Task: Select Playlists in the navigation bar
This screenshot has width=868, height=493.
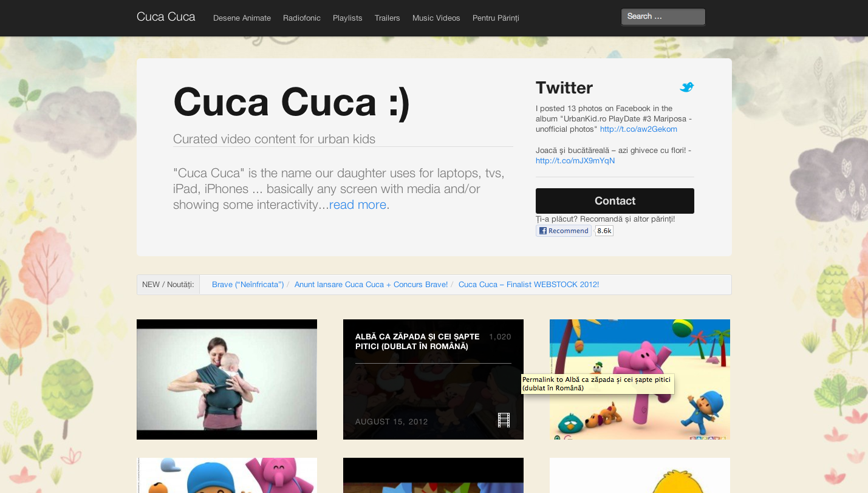Action: point(347,18)
